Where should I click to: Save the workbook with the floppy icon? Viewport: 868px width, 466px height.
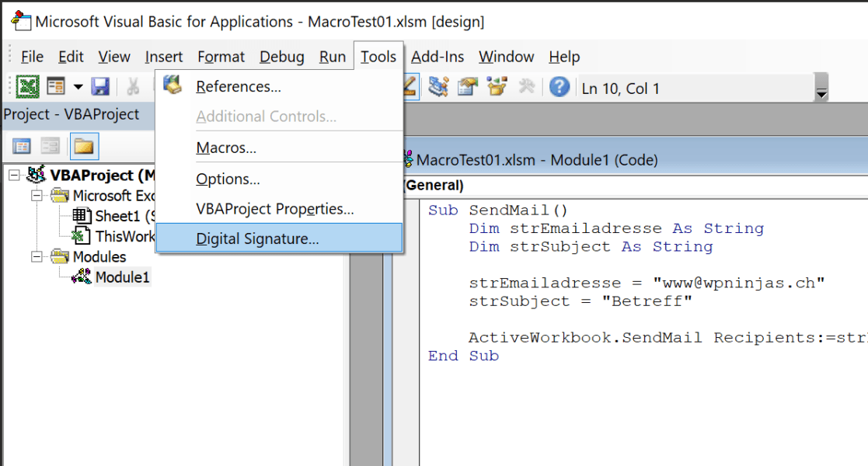tap(101, 87)
